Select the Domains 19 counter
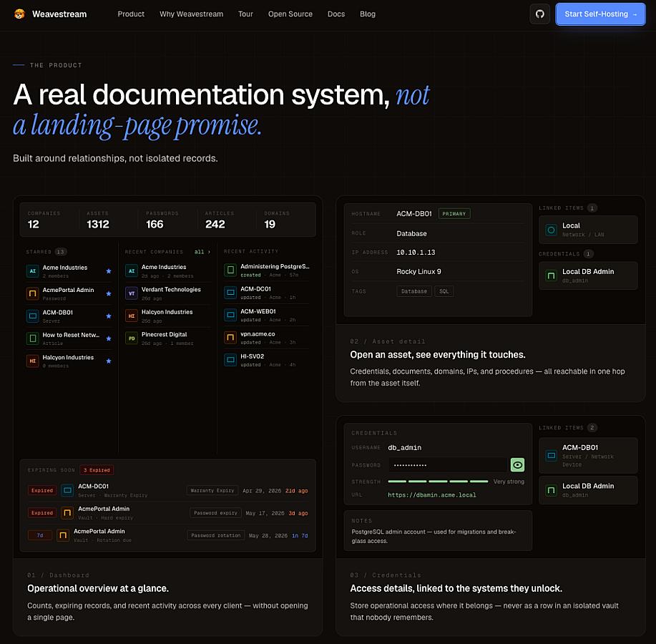This screenshot has width=656, height=644. point(277,220)
